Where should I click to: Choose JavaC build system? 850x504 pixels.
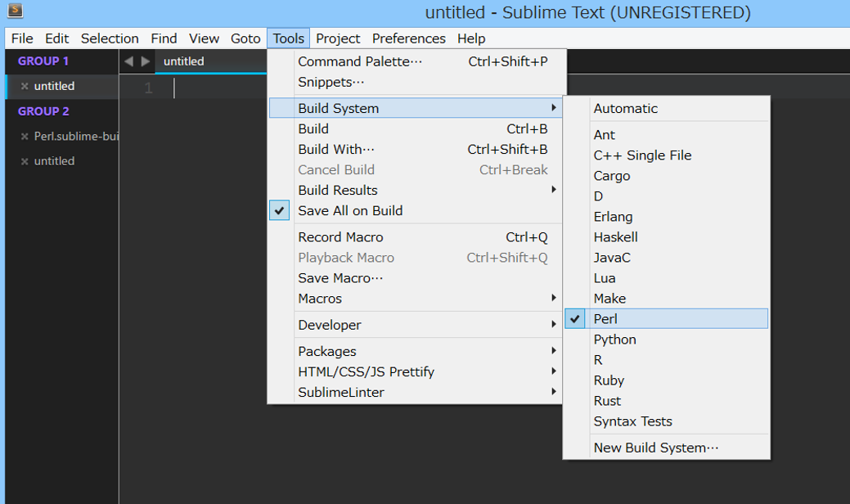pos(666,258)
